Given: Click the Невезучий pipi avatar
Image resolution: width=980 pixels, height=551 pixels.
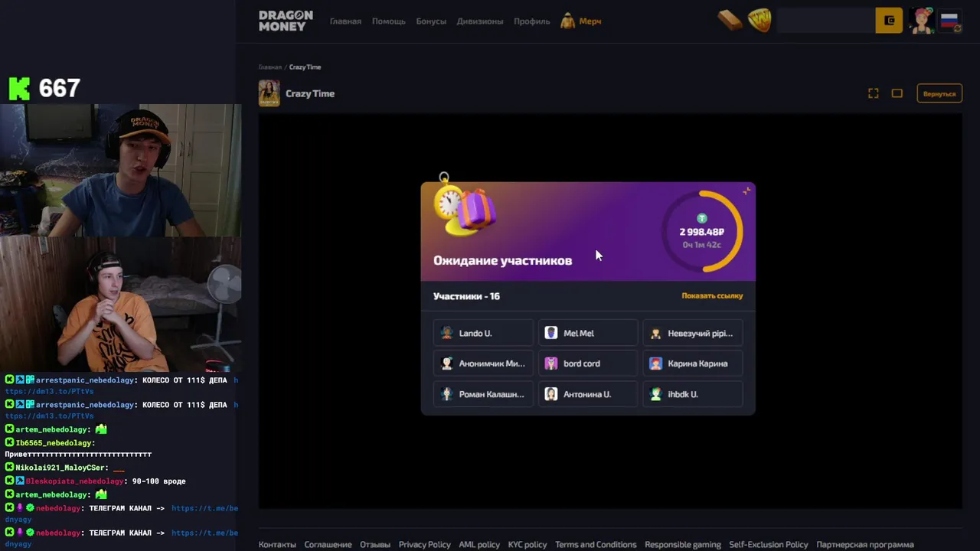Looking at the screenshot, I should (x=655, y=333).
